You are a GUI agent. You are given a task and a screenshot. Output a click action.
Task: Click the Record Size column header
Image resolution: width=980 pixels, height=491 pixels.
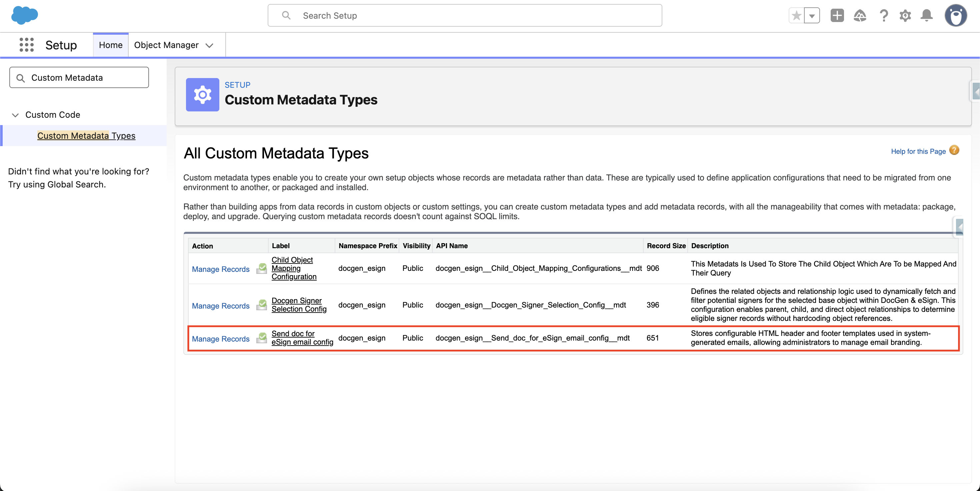[667, 246]
